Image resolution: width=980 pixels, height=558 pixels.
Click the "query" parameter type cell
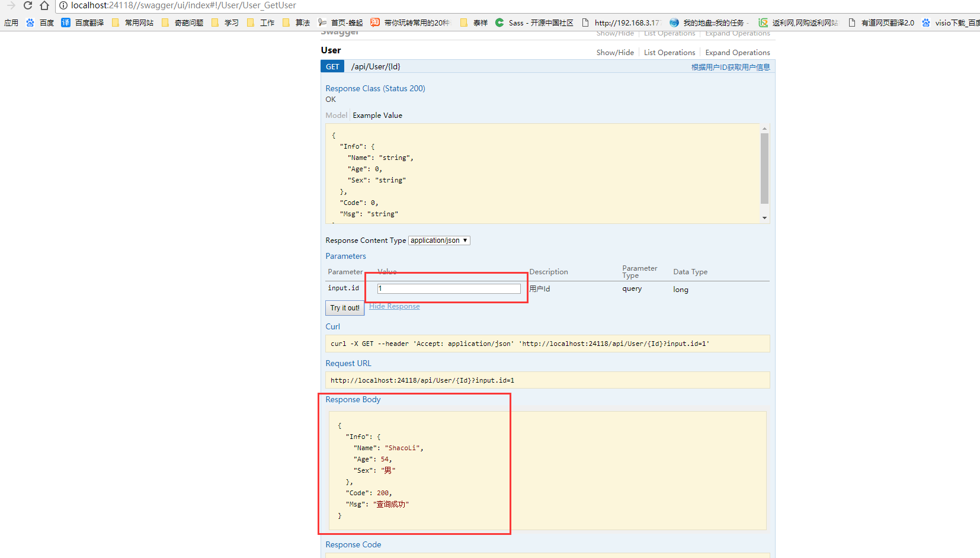[x=632, y=288]
